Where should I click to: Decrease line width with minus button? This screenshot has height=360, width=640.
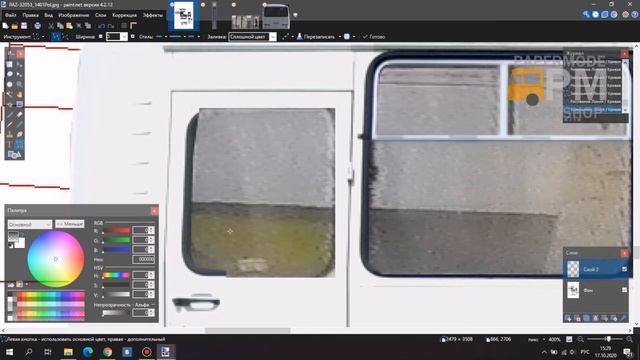(100, 37)
